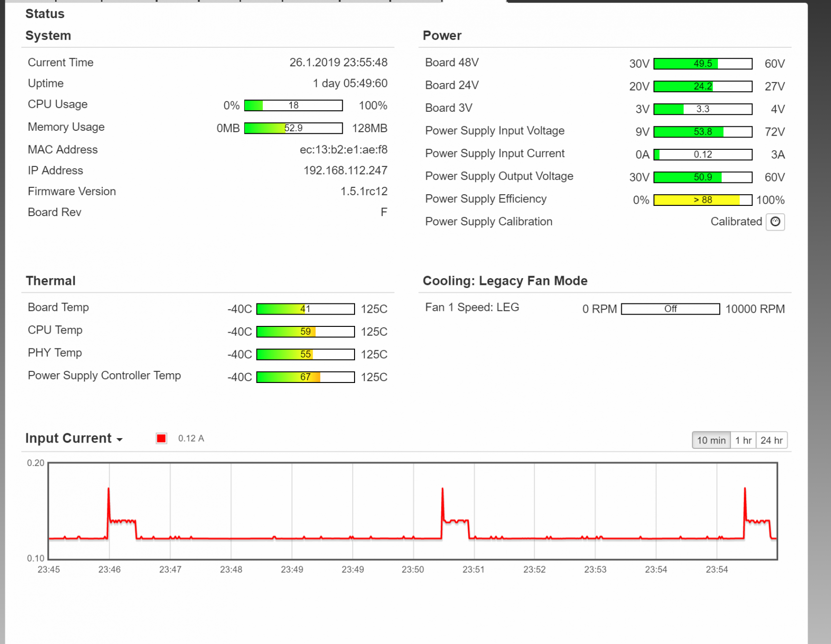
Task: Click the Power Supply Input Voltage bar
Action: [703, 132]
